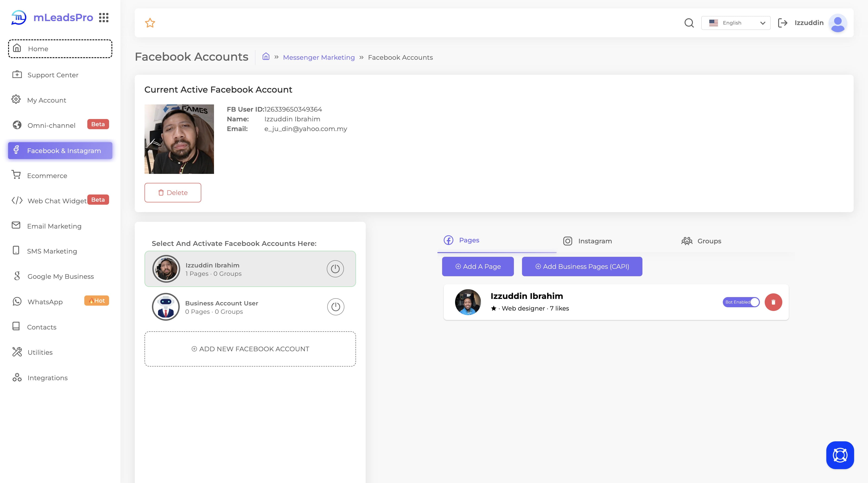Click the Web Chat Widget sidebar icon
The image size is (868, 483).
pos(17,201)
